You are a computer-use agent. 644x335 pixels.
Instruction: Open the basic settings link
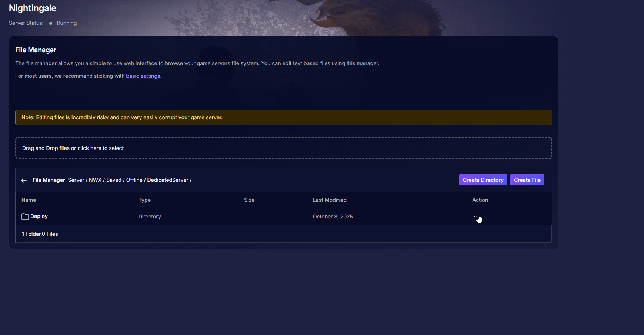click(x=143, y=76)
